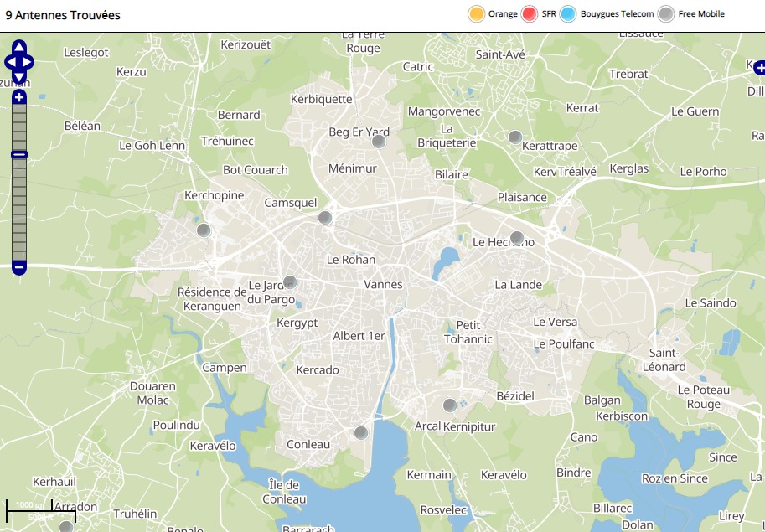Click the antenna marker near Arradon
The width and height of the screenshot is (765, 532).
(66, 526)
